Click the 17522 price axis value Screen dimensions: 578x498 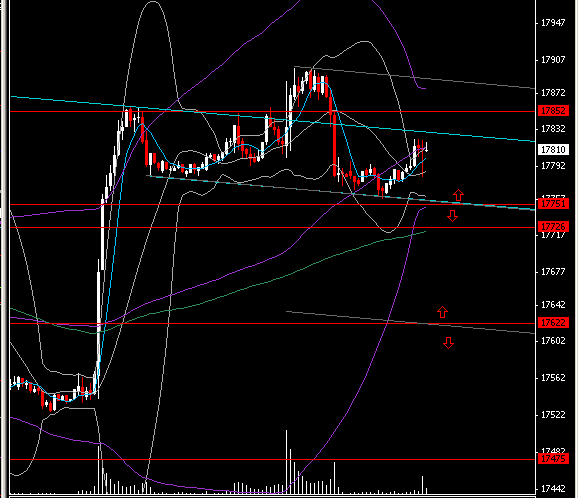coord(553,415)
